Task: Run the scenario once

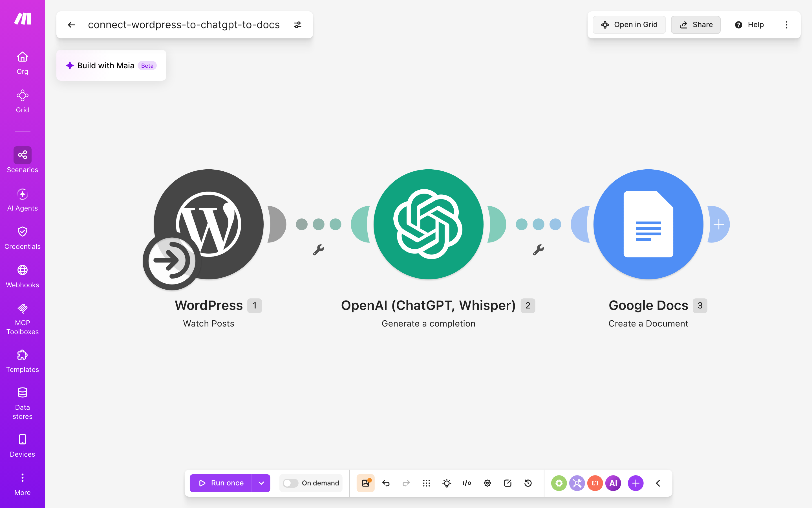Action: [221, 483]
